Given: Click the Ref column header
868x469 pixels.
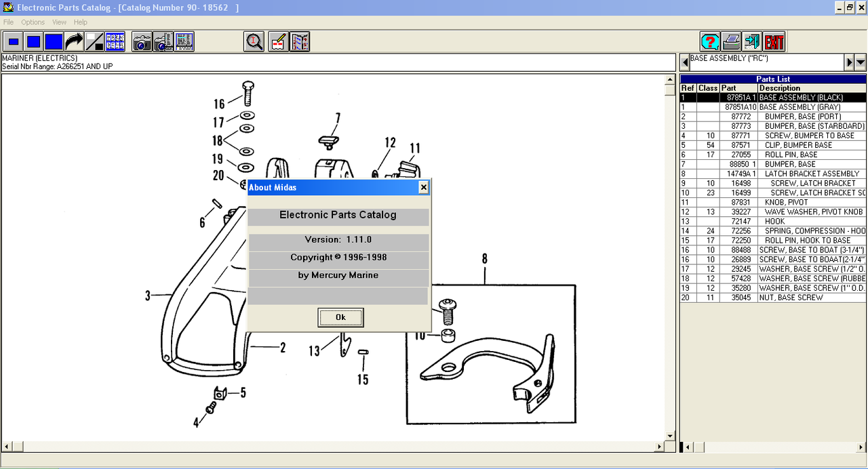Looking at the screenshot, I should [688, 88].
